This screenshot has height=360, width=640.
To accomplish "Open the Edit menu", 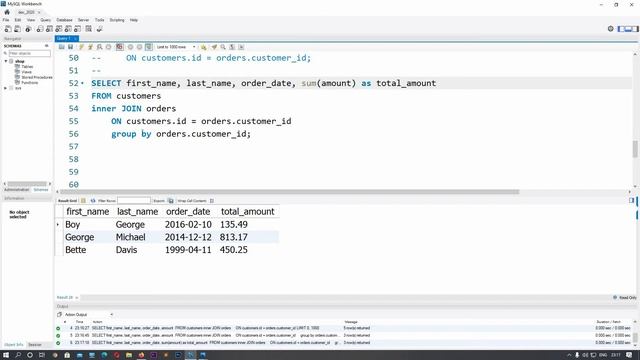I will click(x=18, y=20).
